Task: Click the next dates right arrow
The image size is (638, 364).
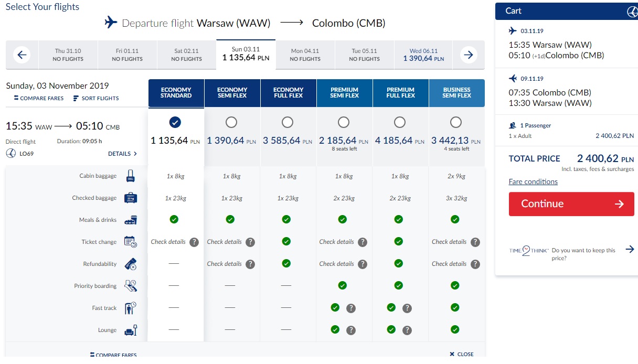Action: pos(469,55)
